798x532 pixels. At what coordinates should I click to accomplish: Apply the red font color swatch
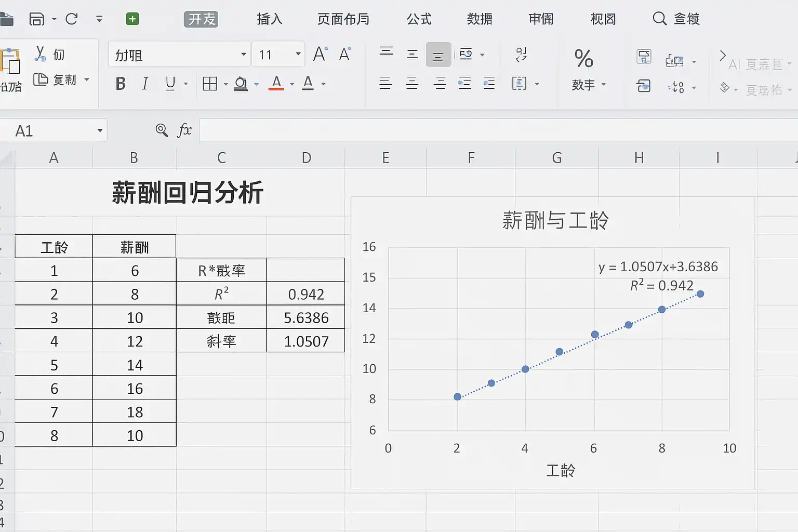276,84
